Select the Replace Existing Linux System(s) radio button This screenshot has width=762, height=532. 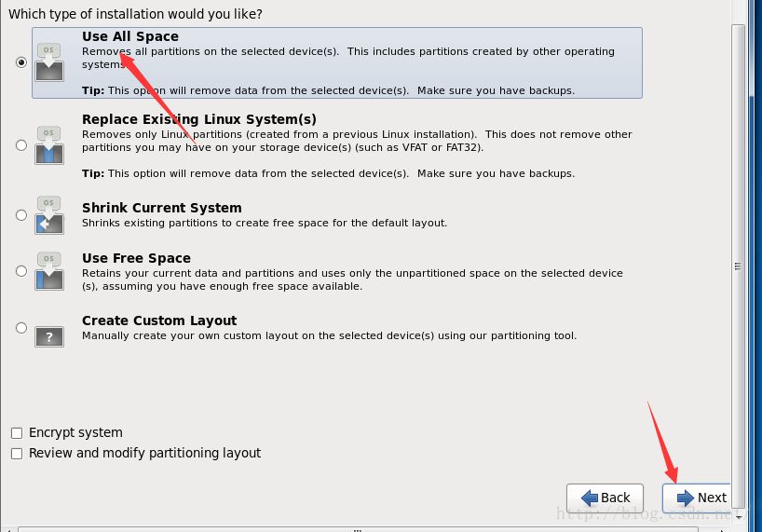click(21, 145)
